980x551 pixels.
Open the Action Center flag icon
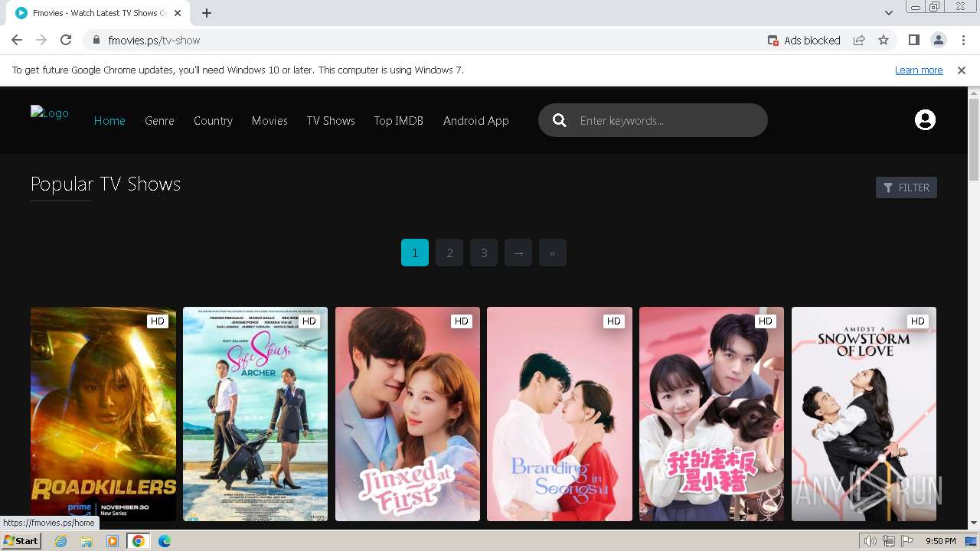click(x=907, y=541)
